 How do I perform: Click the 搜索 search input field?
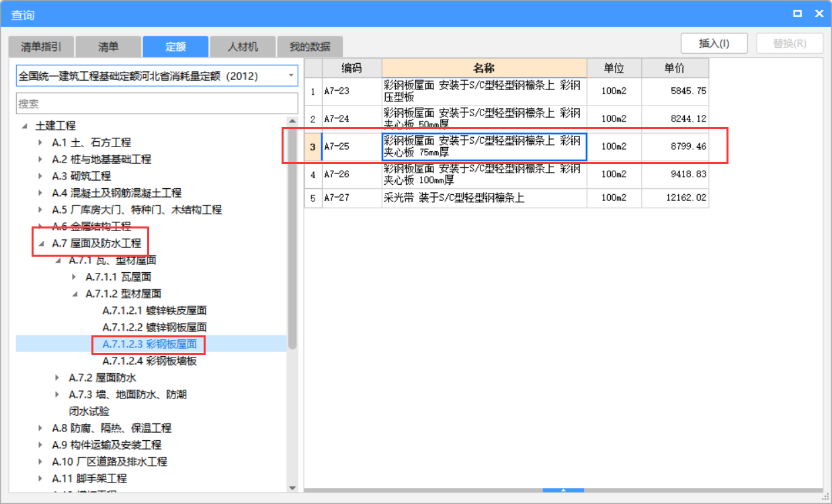[157, 103]
